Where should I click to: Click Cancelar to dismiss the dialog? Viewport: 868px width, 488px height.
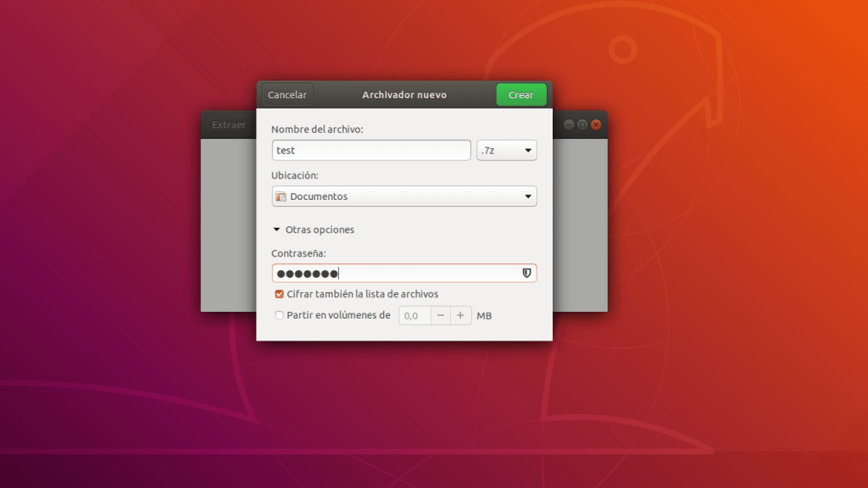click(x=287, y=94)
